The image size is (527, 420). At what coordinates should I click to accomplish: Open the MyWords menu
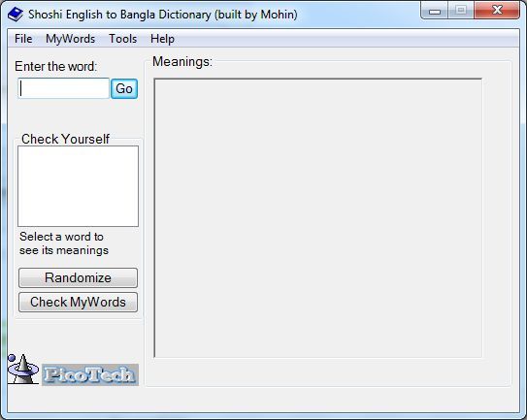click(x=71, y=39)
